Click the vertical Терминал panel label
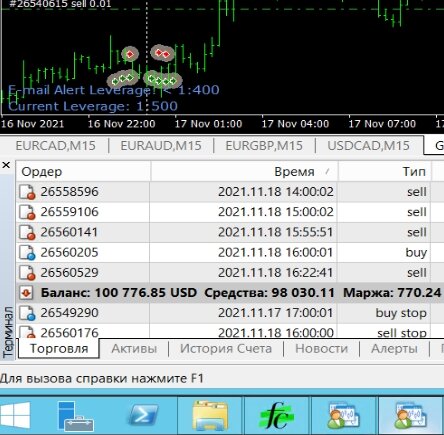The width and height of the screenshot is (444, 435). click(8, 332)
